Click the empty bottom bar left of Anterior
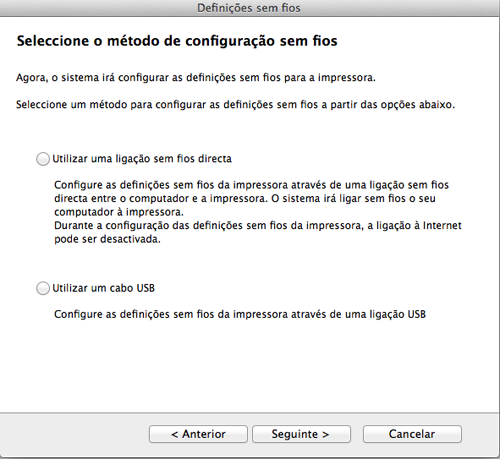This screenshot has height=459, width=500. point(74,434)
